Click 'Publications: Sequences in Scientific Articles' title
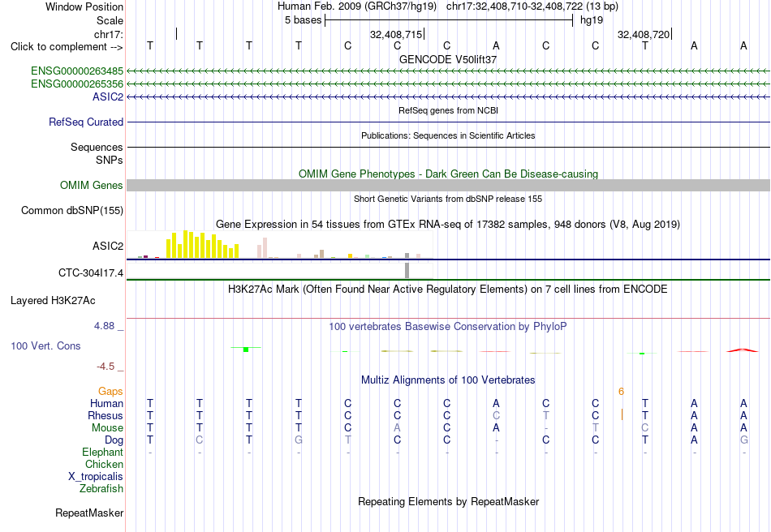Viewport: 771px width, 532px height. coord(448,135)
